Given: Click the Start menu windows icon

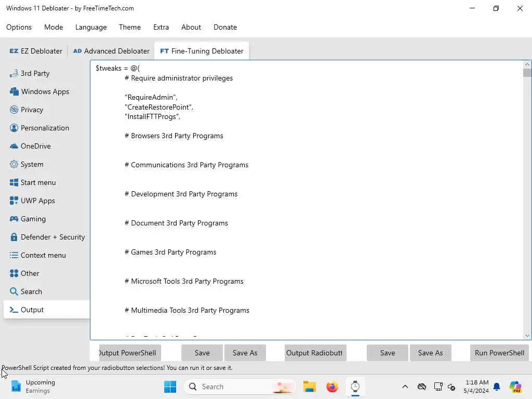Looking at the screenshot, I should click(x=14, y=182).
